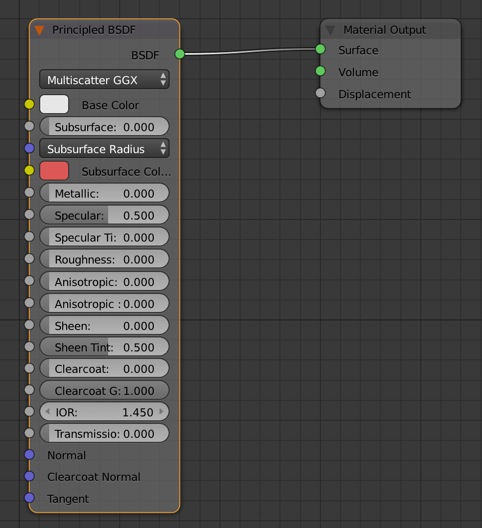Click the Clearcoat Normal input socket
This screenshot has width=482, height=528.
30,476
